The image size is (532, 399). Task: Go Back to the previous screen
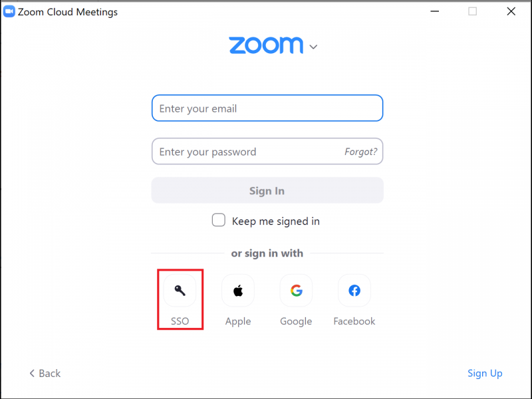(44, 374)
